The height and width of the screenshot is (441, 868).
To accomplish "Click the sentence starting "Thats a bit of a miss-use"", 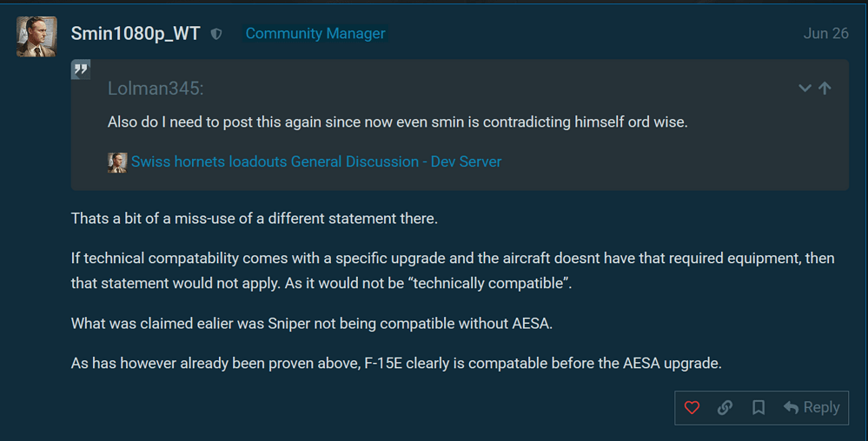I will tap(254, 218).
